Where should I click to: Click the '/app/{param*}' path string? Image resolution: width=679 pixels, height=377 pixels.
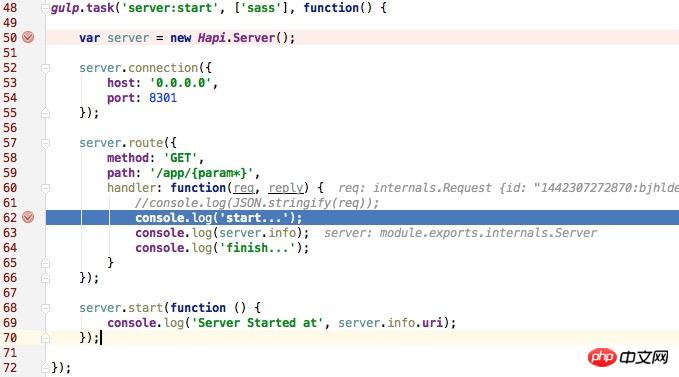(x=201, y=173)
